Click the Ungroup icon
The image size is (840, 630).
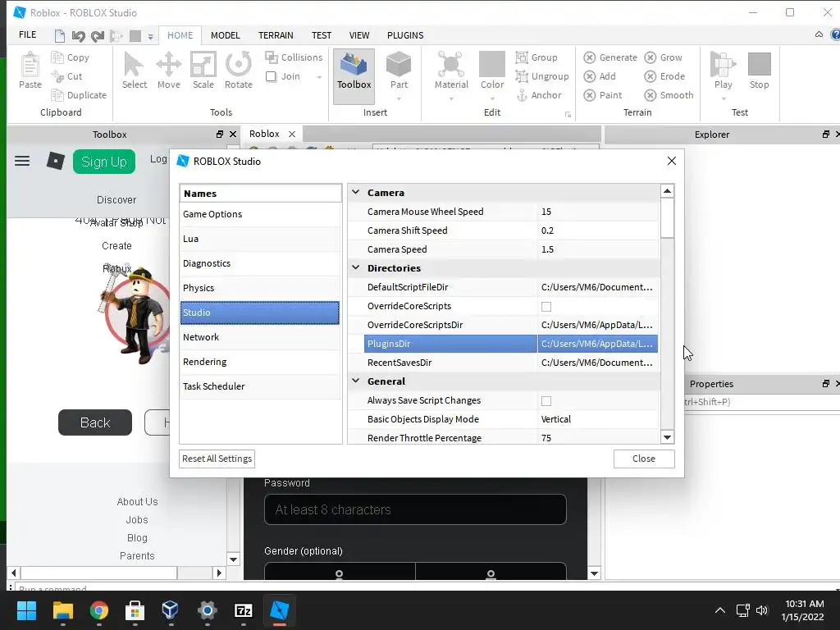click(522, 76)
